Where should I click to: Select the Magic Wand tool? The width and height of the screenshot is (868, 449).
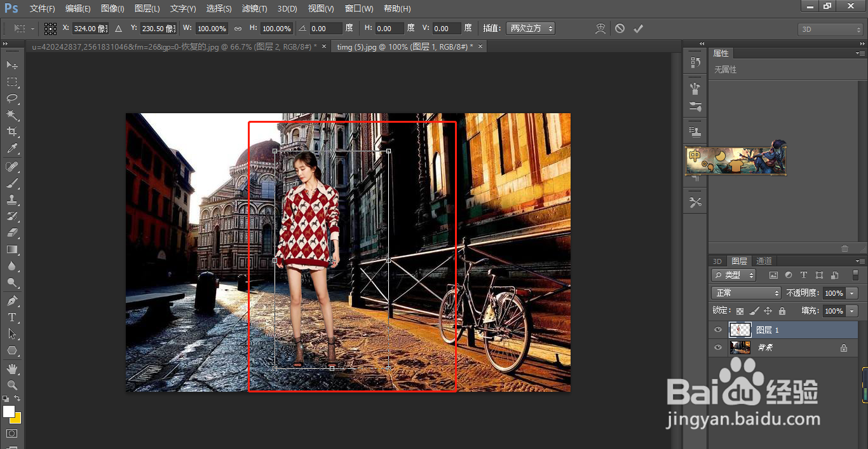click(12, 115)
